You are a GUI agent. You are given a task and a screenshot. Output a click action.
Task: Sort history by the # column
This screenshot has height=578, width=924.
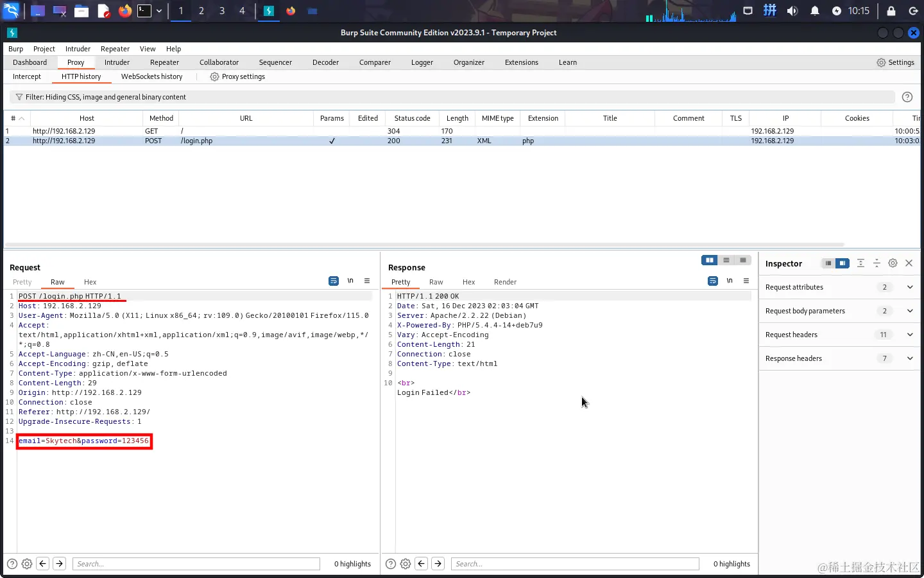tap(17, 118)
